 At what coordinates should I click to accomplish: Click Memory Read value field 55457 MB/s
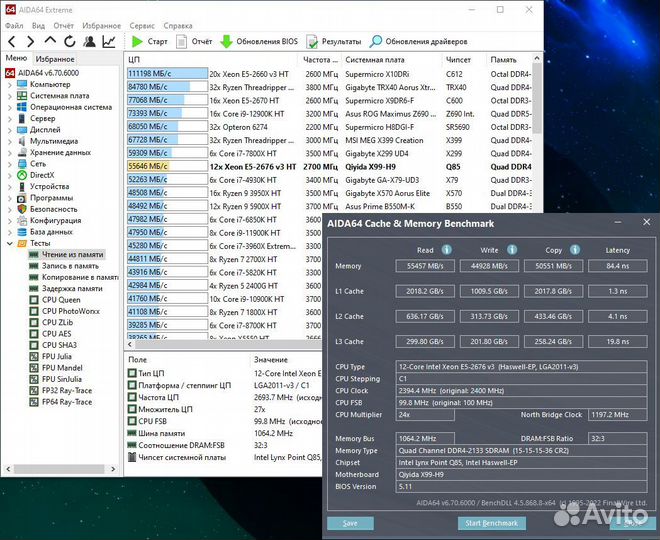coord(425,266)
